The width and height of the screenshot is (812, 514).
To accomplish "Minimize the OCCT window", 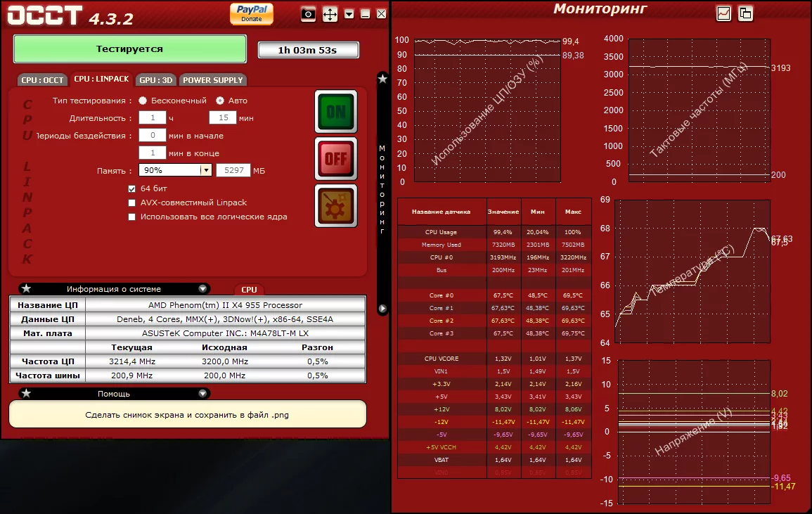I will tap(365, 14).
